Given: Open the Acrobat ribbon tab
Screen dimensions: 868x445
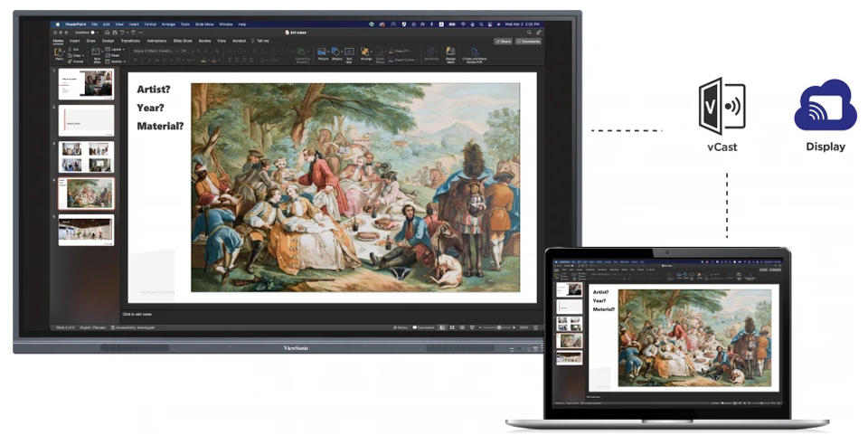Looking at the screenshot, I should pyautogui.click(x=239, y=41).
